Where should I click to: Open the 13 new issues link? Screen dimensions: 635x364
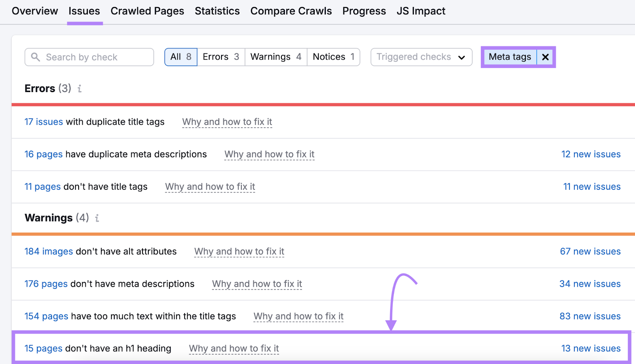(x=591, y=348)
